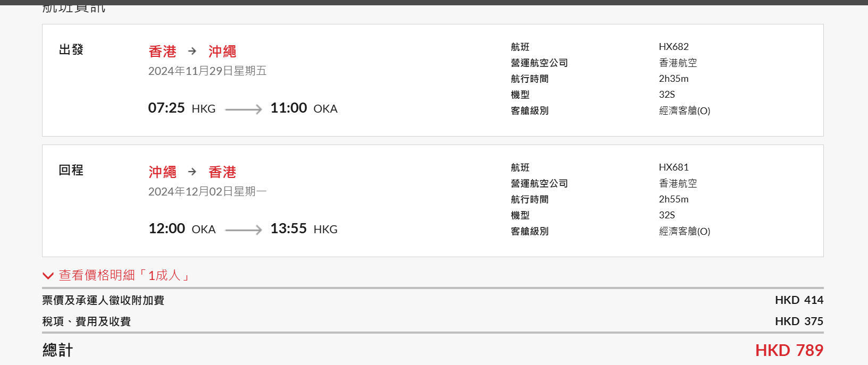Select the 出發 section label
Viewport: 868px width, 365px height.
(71, 50)
